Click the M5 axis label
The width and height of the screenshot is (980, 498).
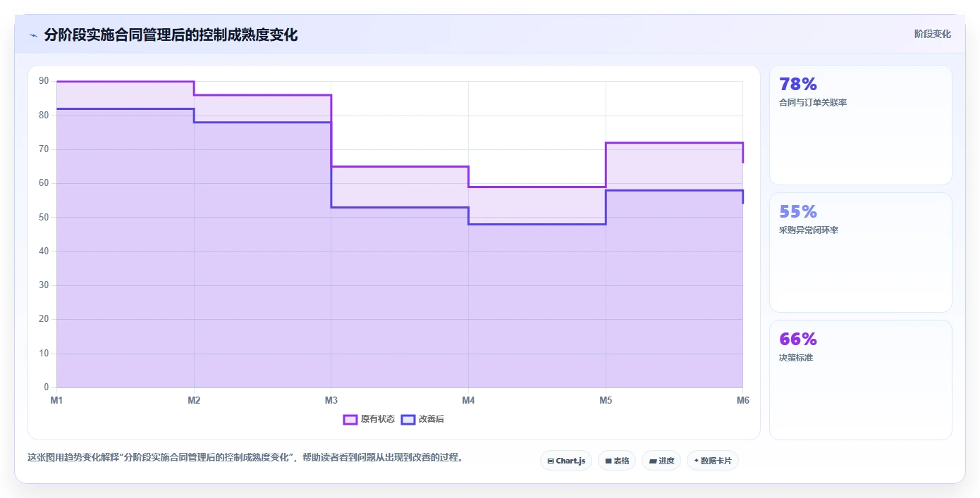coord(606,400)
